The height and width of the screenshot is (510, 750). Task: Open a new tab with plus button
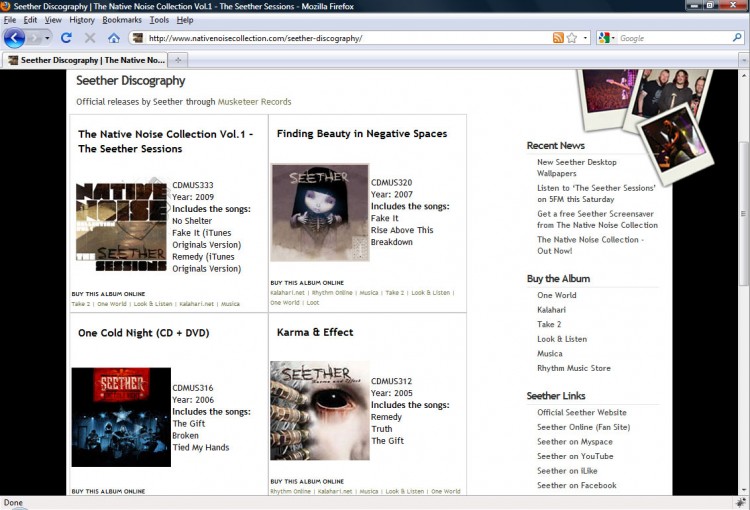click(x=178, y=60)
